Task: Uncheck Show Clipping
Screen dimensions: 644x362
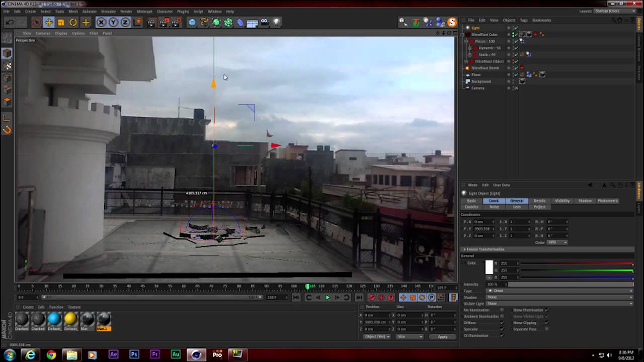Action: pos(546,323)
